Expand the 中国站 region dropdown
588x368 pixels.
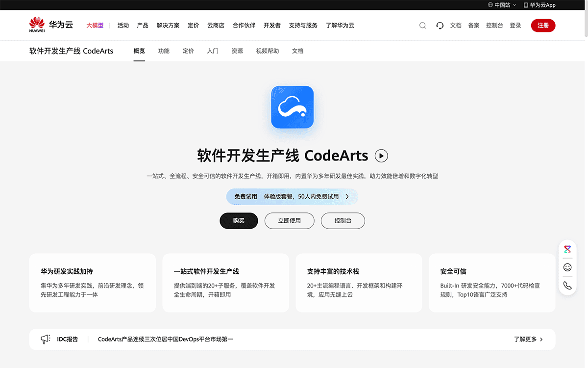502,5
